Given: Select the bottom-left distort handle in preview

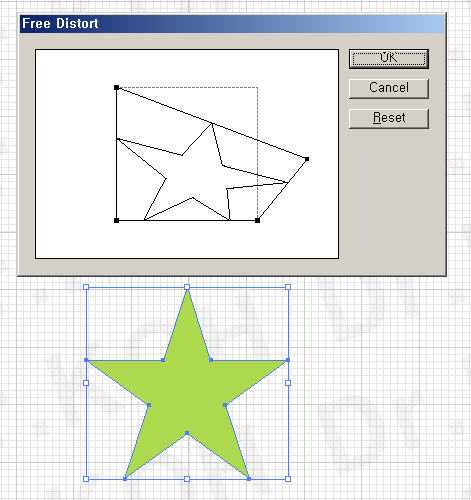Looking at the screenshot, I should 116,220.
